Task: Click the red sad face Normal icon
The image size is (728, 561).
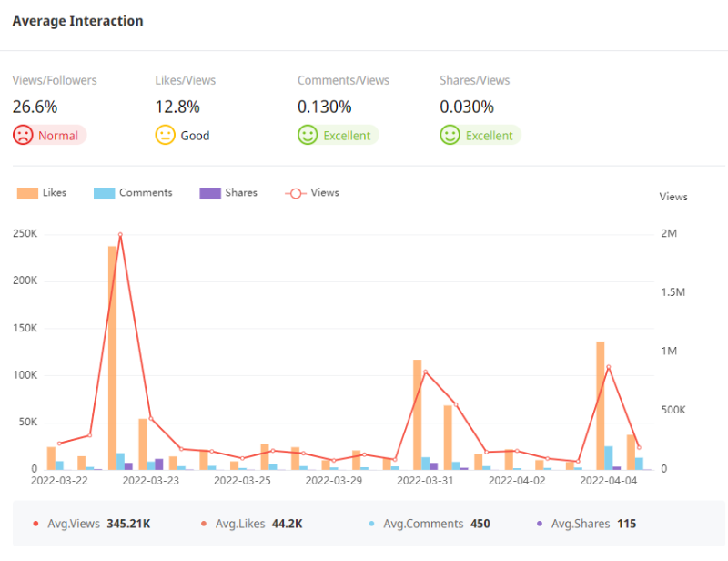Action: 23,135
